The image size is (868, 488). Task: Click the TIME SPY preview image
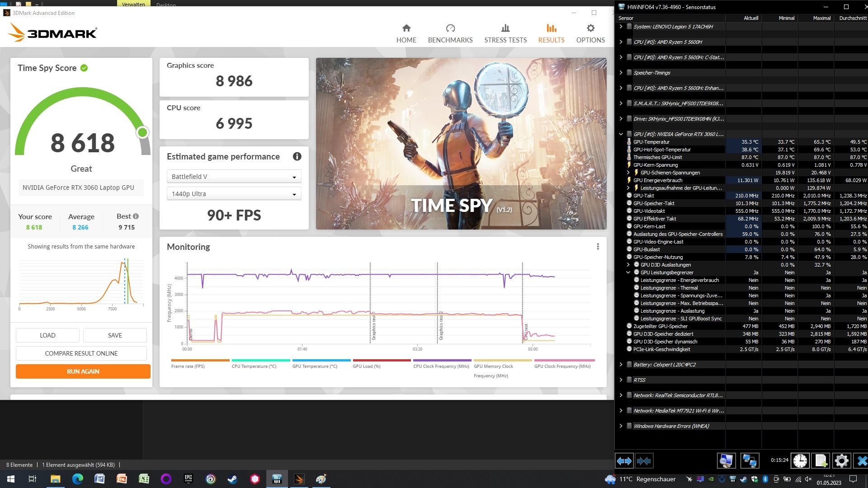461,144
